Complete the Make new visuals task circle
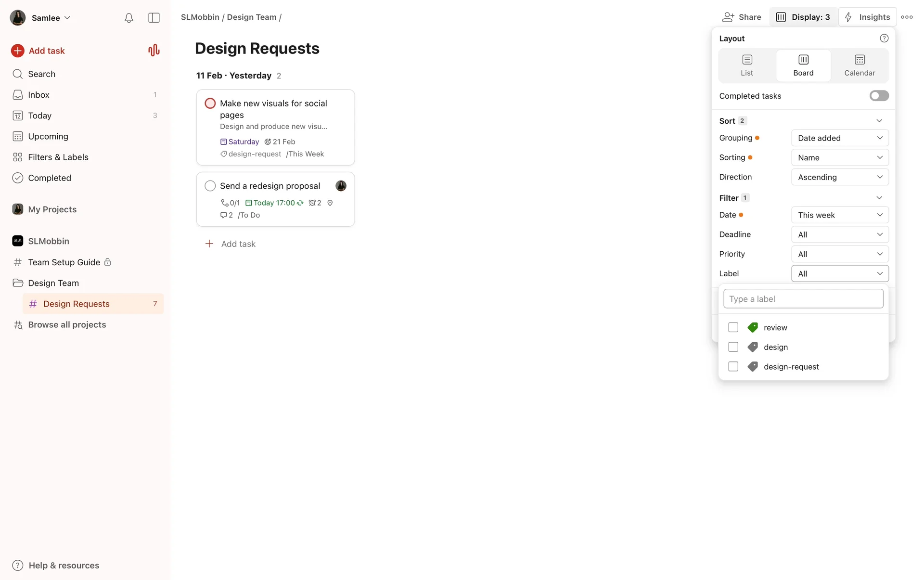Viewport: 924px width, 580px height. 210,103
